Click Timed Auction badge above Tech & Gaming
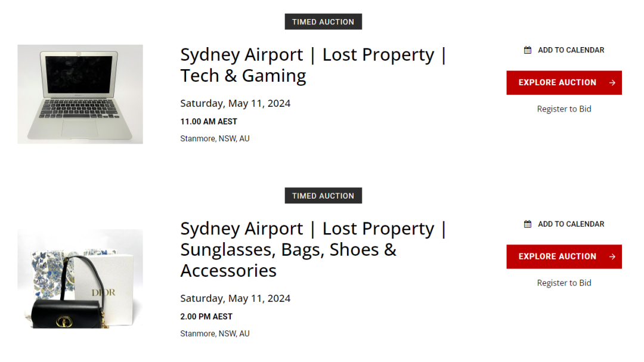 [323, 22]
